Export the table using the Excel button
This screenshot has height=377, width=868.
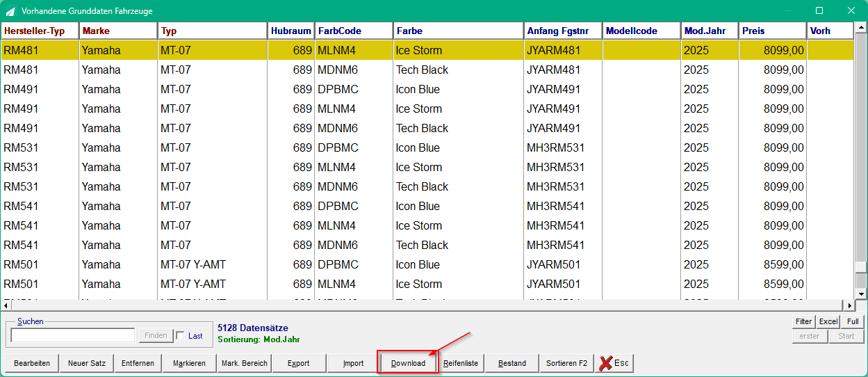[x=828, y=321]
